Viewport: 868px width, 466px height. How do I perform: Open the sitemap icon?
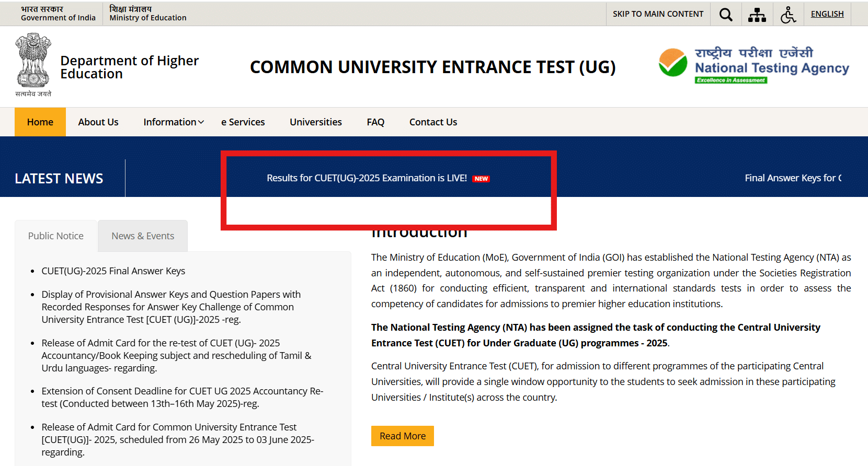point(757,15)
